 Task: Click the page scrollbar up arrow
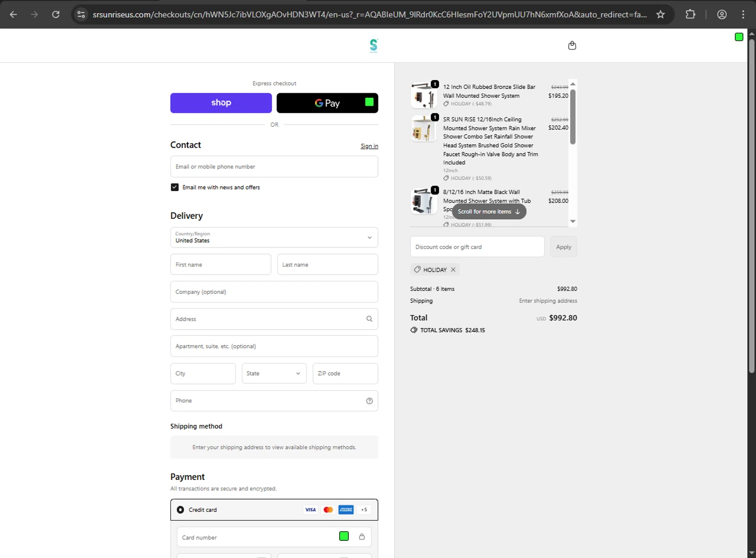751,34
